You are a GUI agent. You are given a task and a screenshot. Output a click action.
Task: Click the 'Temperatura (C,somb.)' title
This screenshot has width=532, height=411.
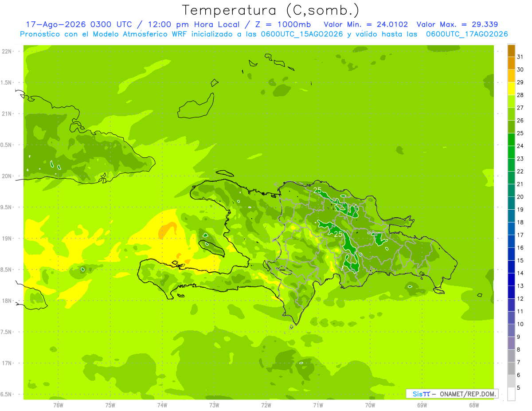(x=270, y=10)
